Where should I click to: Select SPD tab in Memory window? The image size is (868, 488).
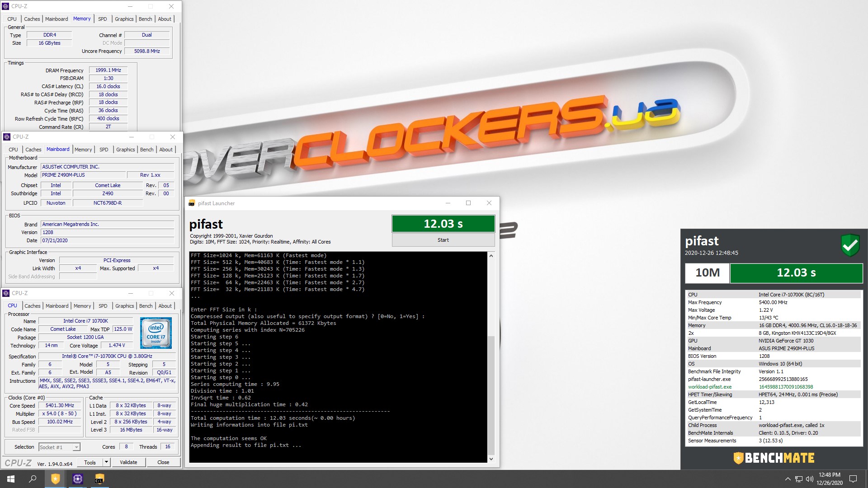point(103,19)
